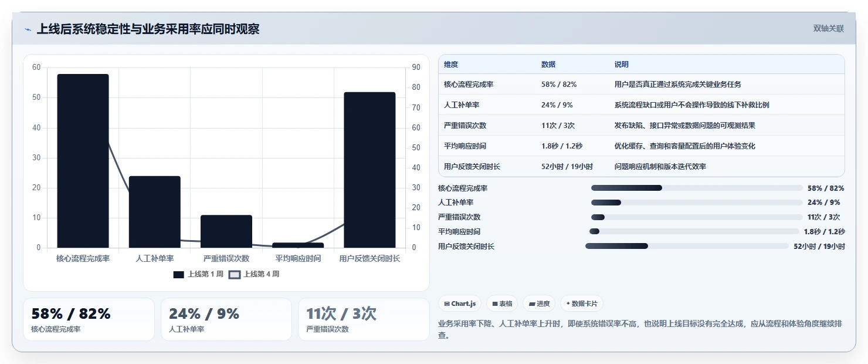
Task: Toggle the 上线第 1 周 legend item
Action: point(198,274)
